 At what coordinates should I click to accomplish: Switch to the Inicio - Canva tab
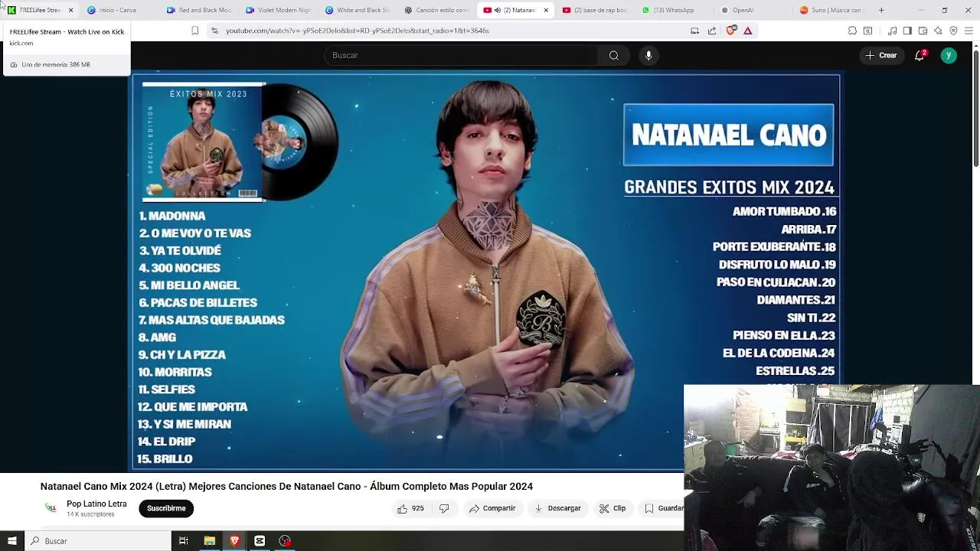(x=117, y=10)
